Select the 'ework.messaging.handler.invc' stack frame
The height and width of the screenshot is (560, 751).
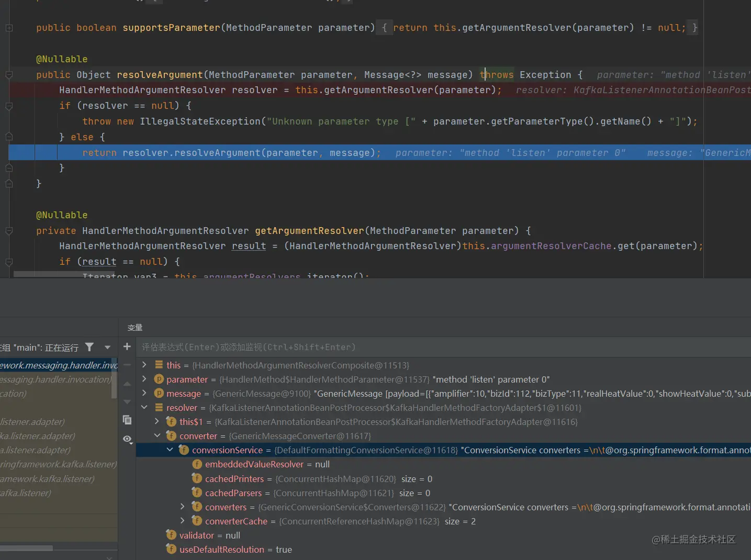59,365
